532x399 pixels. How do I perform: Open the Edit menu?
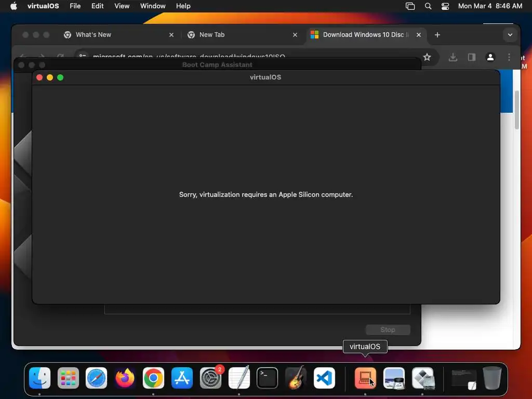pos(97,6)
